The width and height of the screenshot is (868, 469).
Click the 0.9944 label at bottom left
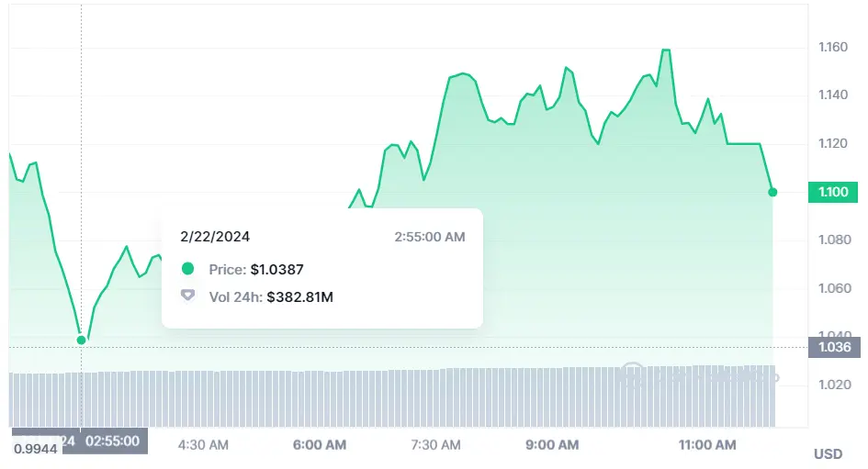pos(37,447)
